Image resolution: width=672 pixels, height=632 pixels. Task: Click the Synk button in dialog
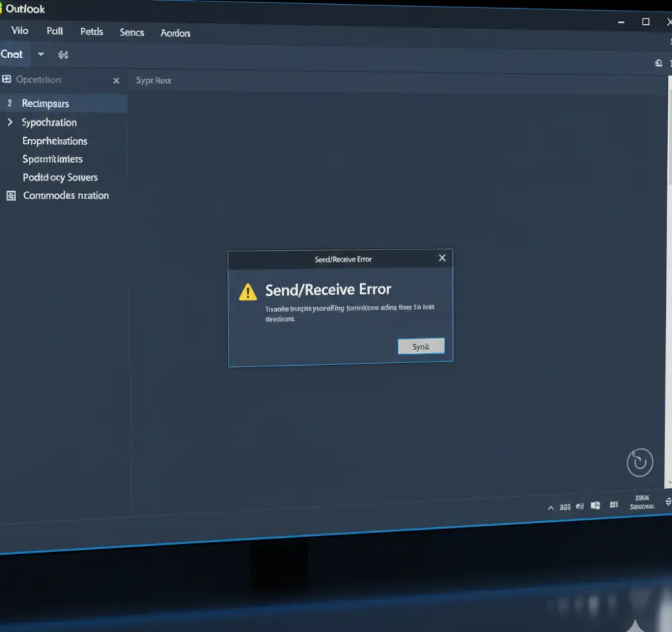(421, 346)
